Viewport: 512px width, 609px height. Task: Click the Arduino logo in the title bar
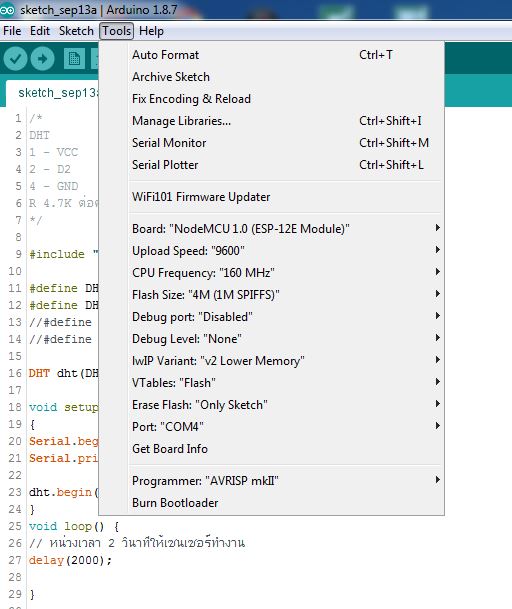click(x=7, y=10)
